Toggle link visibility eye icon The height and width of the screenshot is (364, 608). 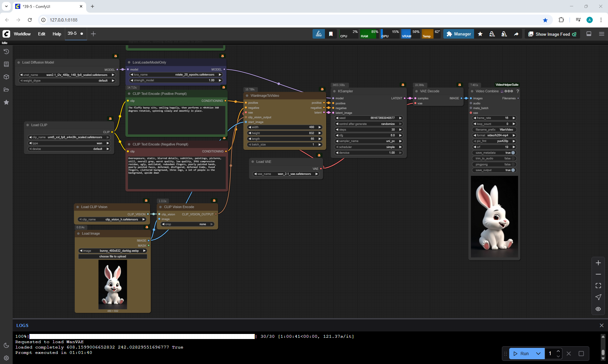coord(598,309)
